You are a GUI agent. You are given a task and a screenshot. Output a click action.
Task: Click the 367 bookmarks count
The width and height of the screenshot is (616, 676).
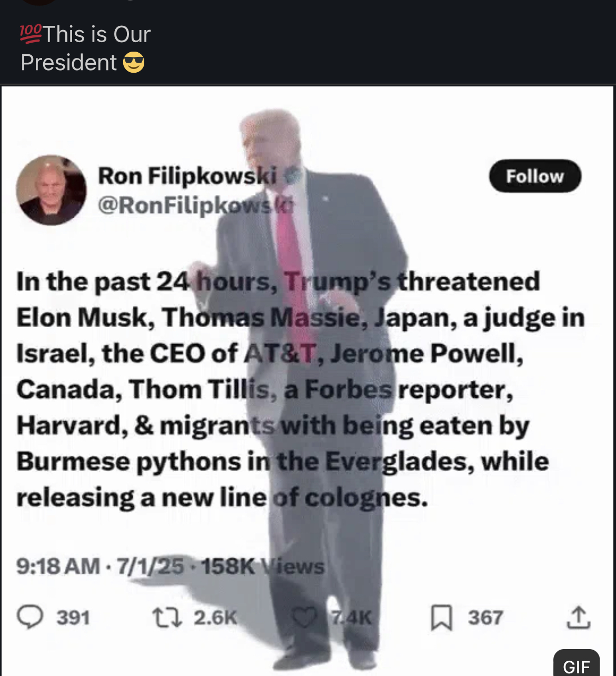click(x=485, y=618)
